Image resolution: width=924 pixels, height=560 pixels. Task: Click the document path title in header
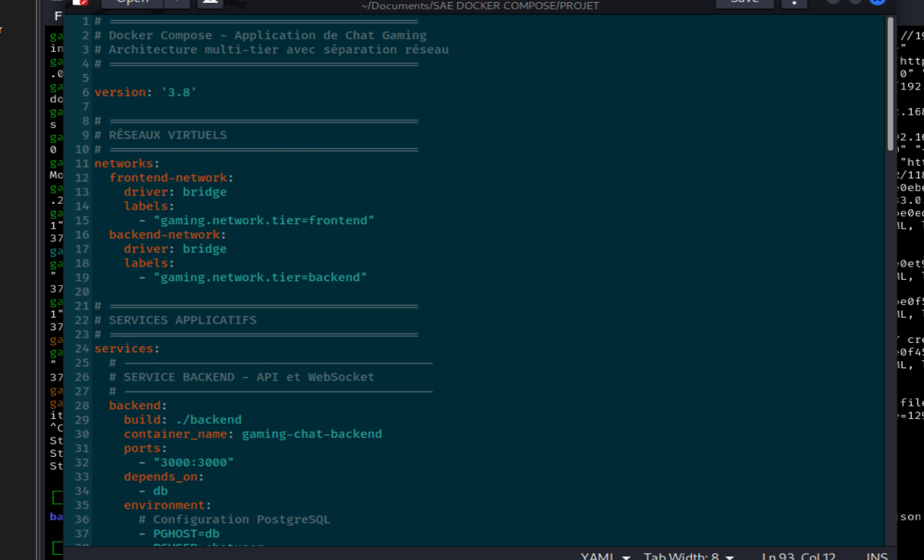click(x=479, y=6)
